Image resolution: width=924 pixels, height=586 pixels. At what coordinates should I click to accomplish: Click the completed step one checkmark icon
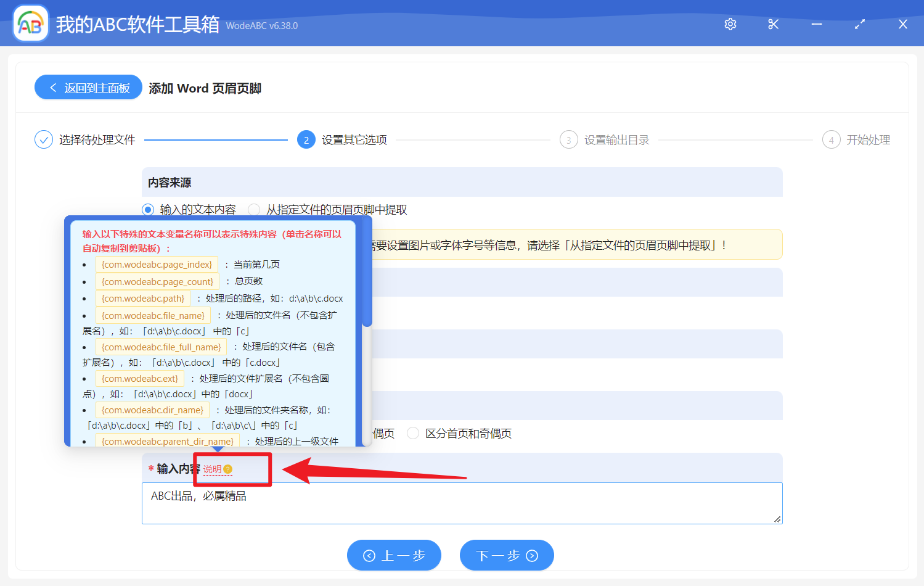point(44,140)
